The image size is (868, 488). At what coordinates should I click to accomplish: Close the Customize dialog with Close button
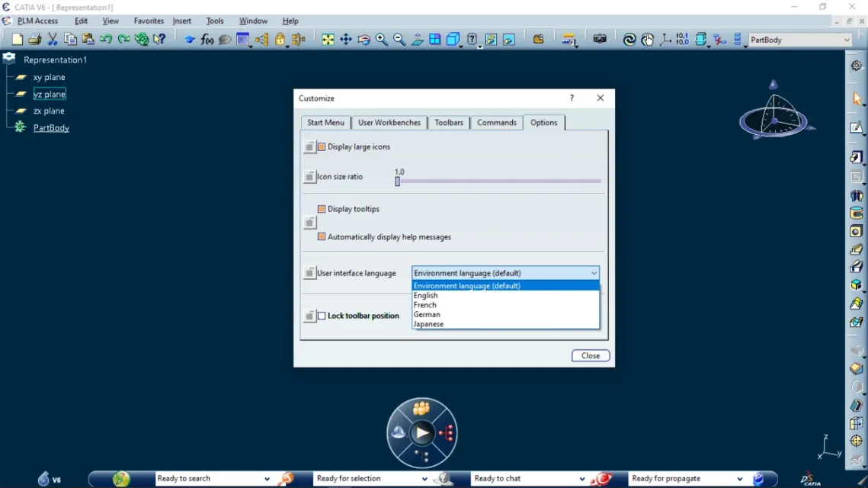point(590,355)
